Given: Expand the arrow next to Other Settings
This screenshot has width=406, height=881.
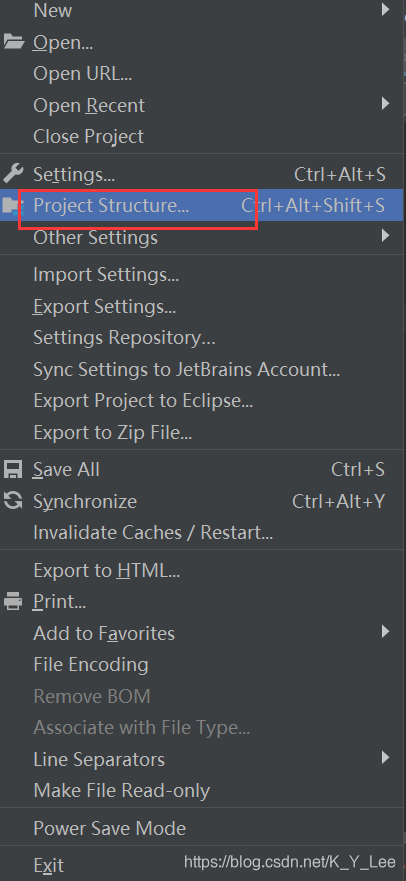Looking at the screenshot, I should [x=385, y=236].
